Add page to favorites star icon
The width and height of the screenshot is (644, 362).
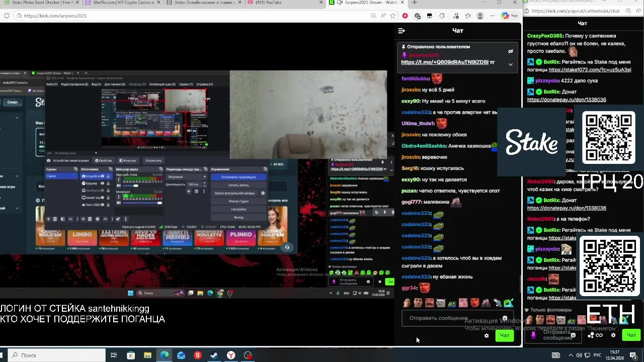393,16
